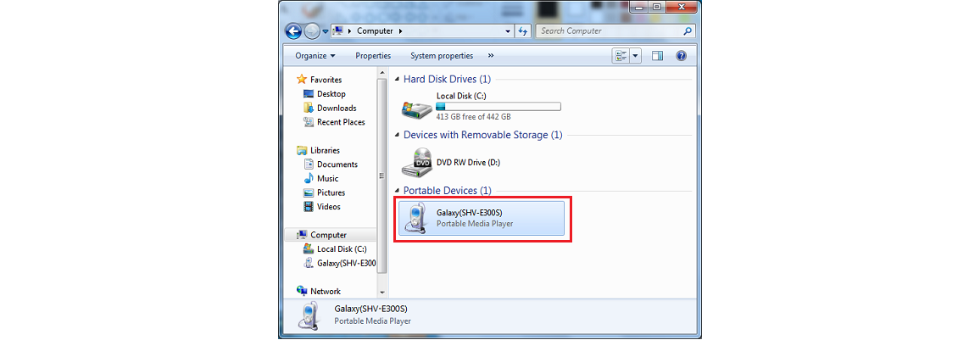Click the Back navigation arrow button
Screen dimensions: 980x340
(293, 31)
